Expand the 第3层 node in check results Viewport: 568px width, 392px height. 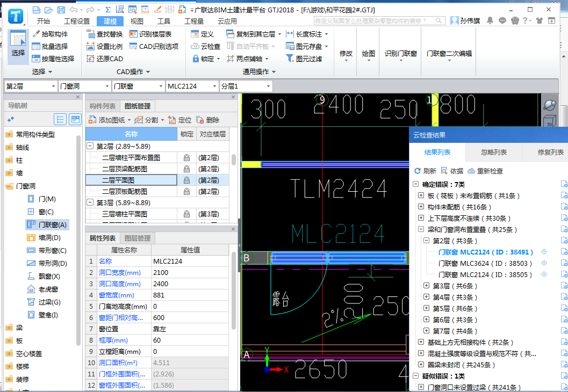tap(427, 286)
